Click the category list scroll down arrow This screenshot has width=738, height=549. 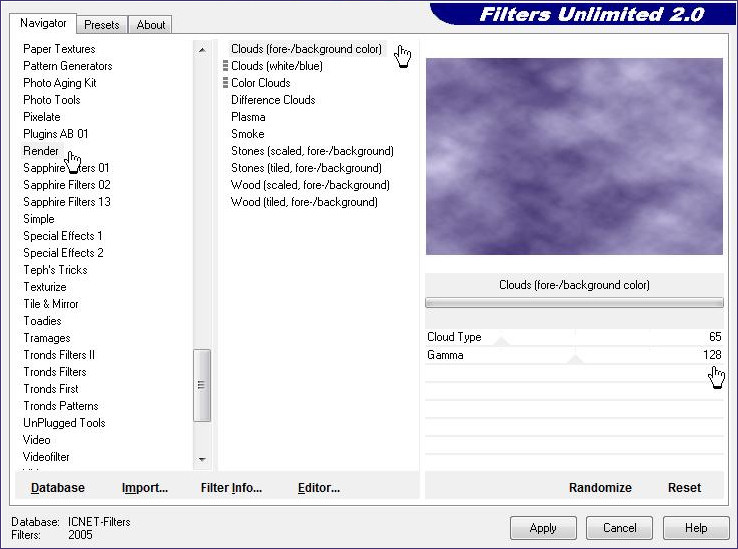202,459
